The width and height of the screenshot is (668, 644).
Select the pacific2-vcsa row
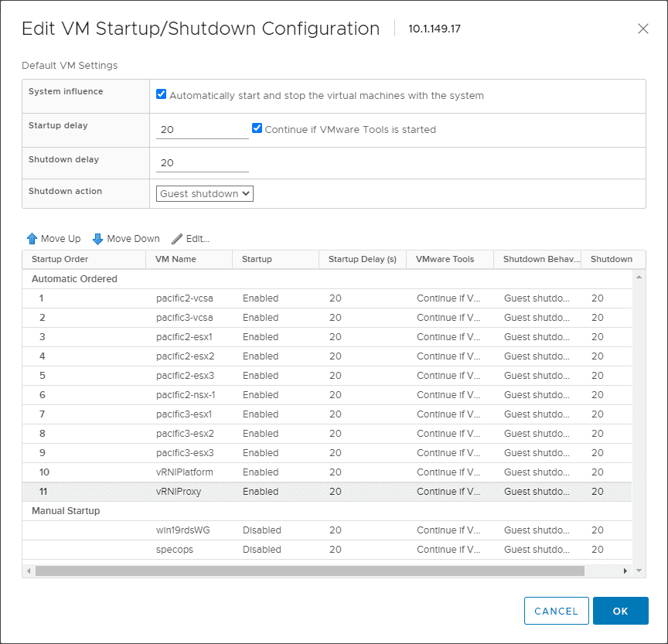point(184,298)
